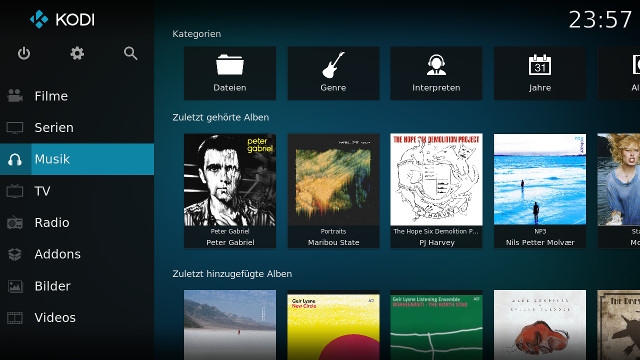The width and height of the screenshot is (640, 360).
Task: Select Serien in the main menu
Action: pos(77,128)
